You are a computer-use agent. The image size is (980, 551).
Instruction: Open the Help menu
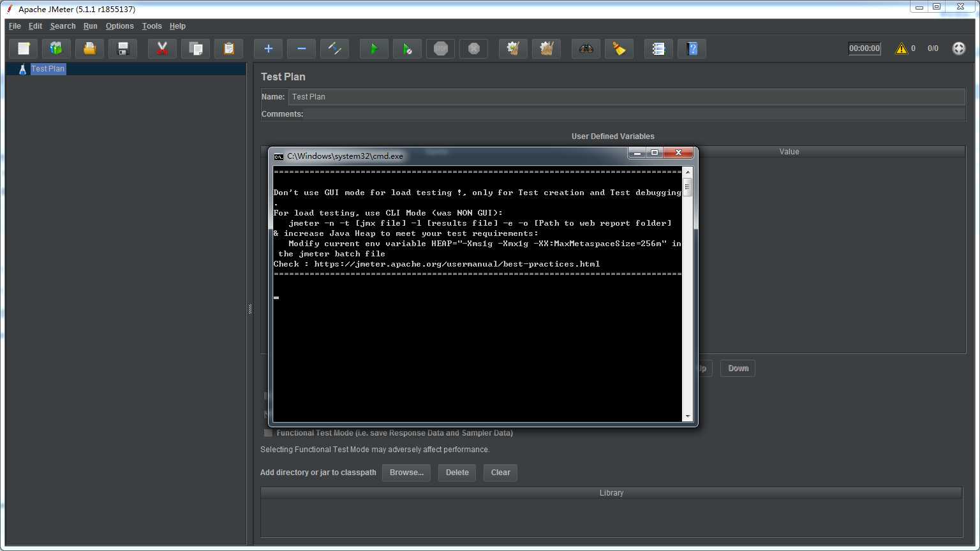pyautogui.click(x=177, y=26)
